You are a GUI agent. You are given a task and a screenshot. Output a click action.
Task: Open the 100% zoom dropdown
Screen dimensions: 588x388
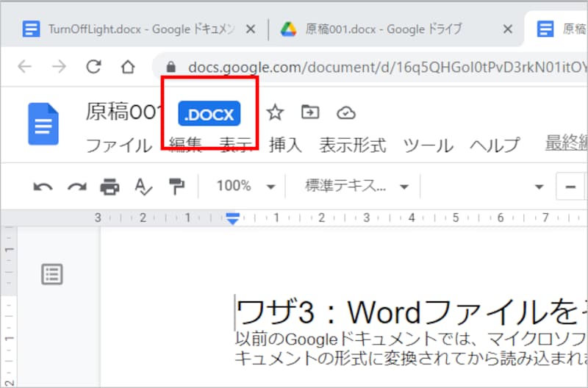click(x=246, y=186)
